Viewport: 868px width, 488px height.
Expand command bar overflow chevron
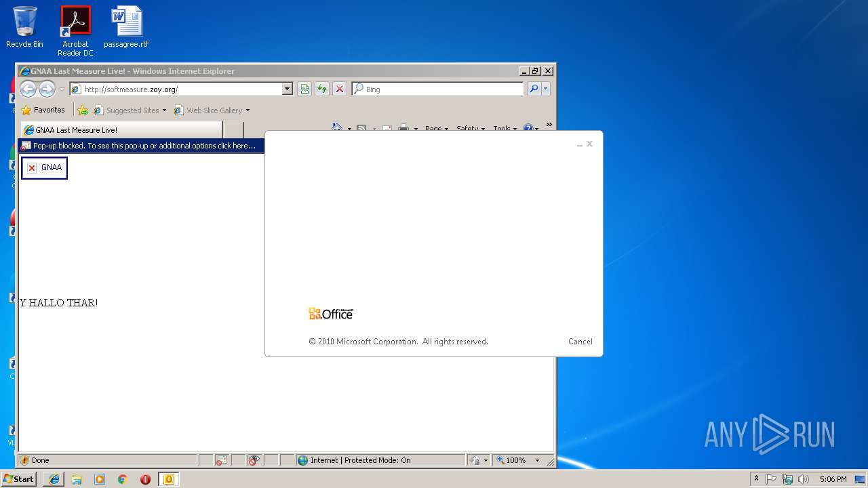pos(549,125)
